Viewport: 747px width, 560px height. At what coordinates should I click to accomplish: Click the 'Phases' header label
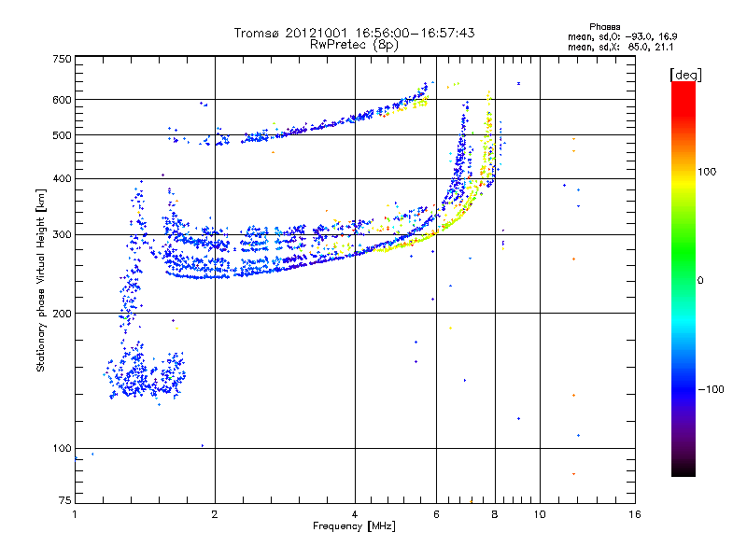coord(604,27)
